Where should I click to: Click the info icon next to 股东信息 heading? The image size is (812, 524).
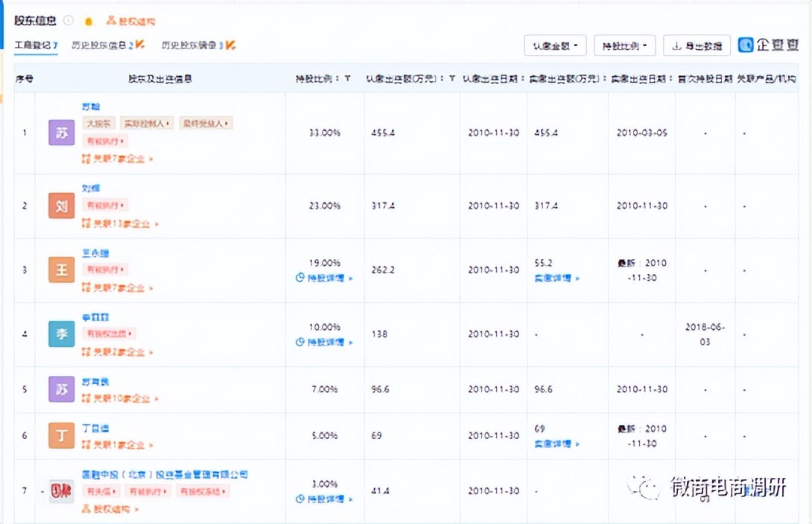(68, 21)
